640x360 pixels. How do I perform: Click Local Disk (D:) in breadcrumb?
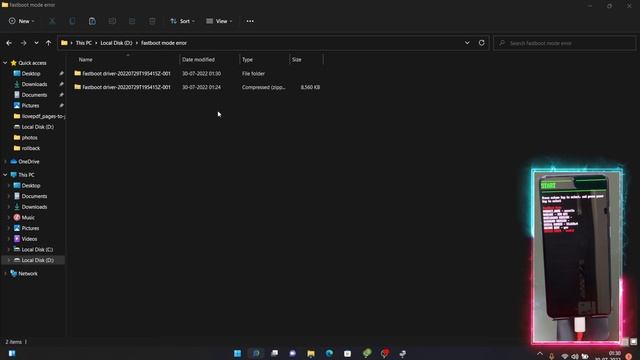coord(116,43)
